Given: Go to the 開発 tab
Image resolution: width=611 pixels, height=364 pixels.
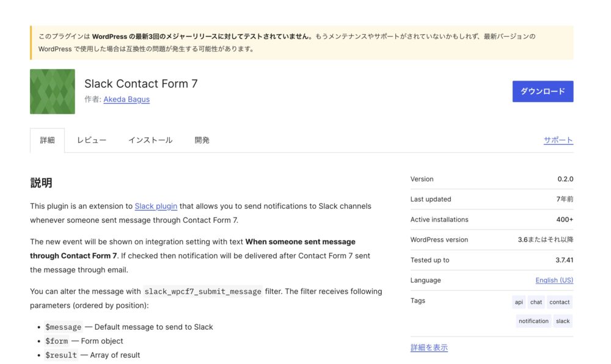Looking at the screenshot, I should 202,140.
